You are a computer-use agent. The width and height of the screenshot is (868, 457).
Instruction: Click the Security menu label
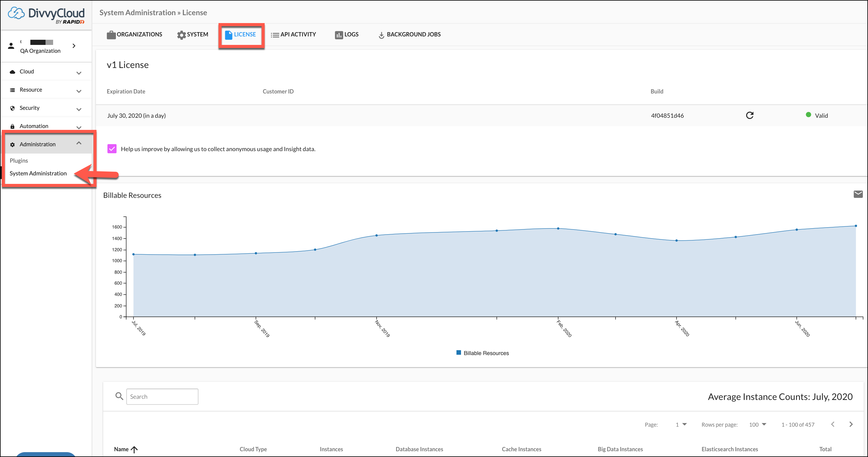coord(29,108)
